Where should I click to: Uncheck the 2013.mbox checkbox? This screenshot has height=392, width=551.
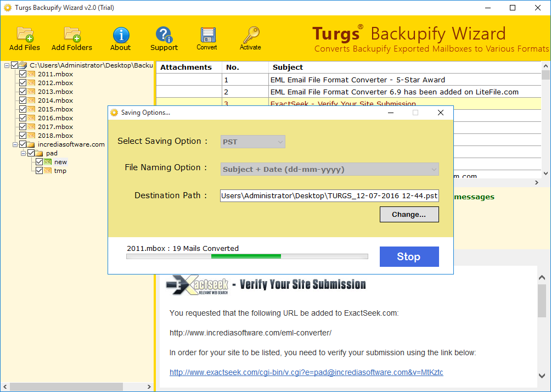pos(23,91)
